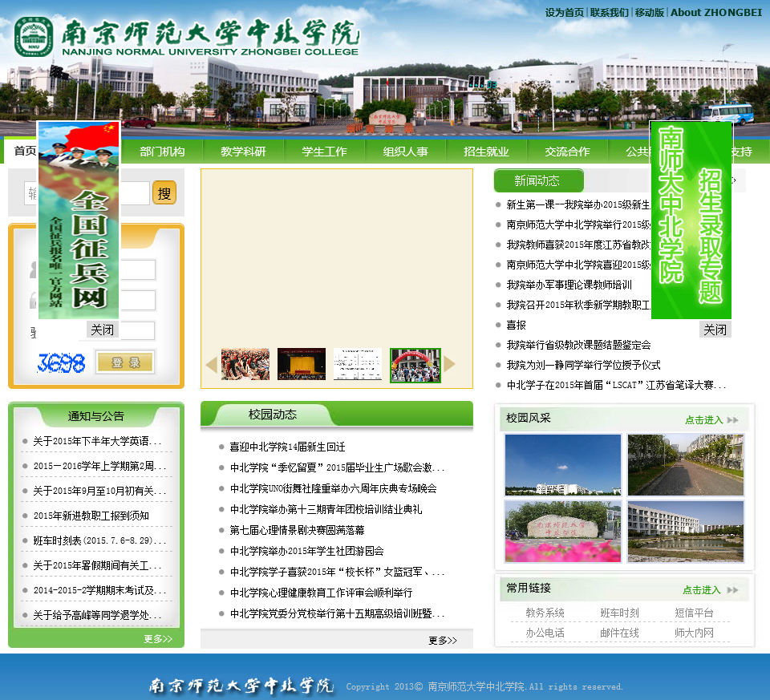
Task: Click the right arrow of the slideshow
Action: point(449,364)
